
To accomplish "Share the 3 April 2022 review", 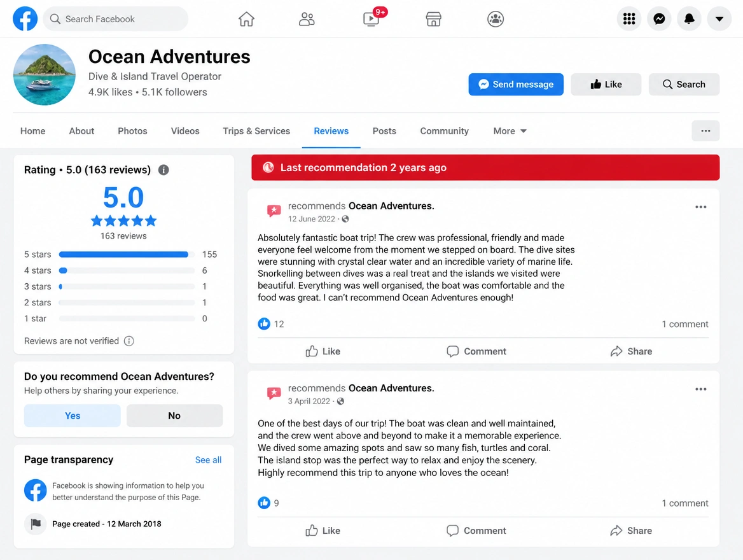I will [630, 531].
